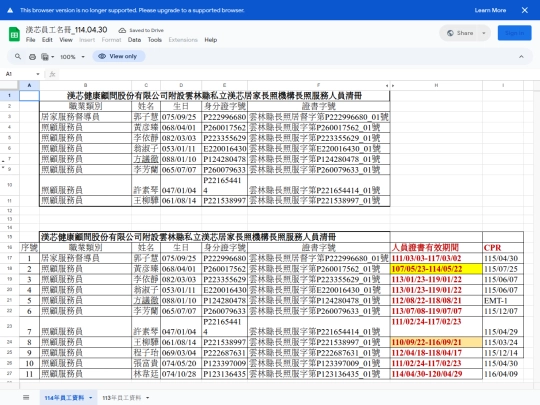Click the 序號 header cell
The width and height of the screenshot is (540, 405).
tap(29, 248)
